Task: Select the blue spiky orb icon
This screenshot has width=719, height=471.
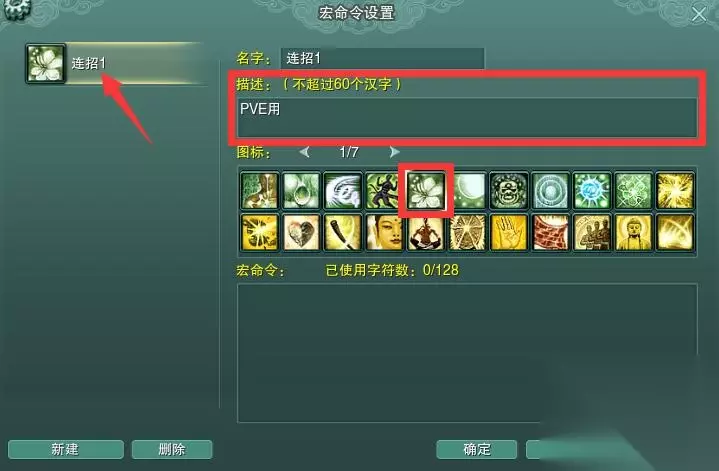Action: 592,190
